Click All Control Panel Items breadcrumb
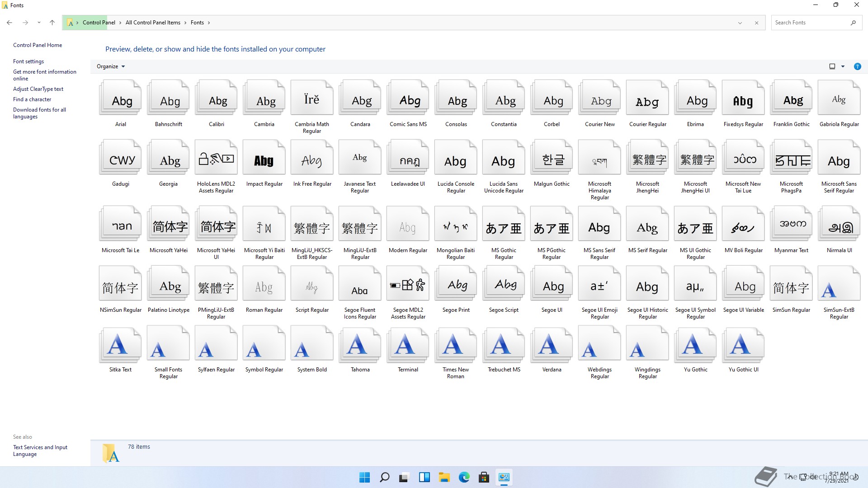 [x=153, y=23]
